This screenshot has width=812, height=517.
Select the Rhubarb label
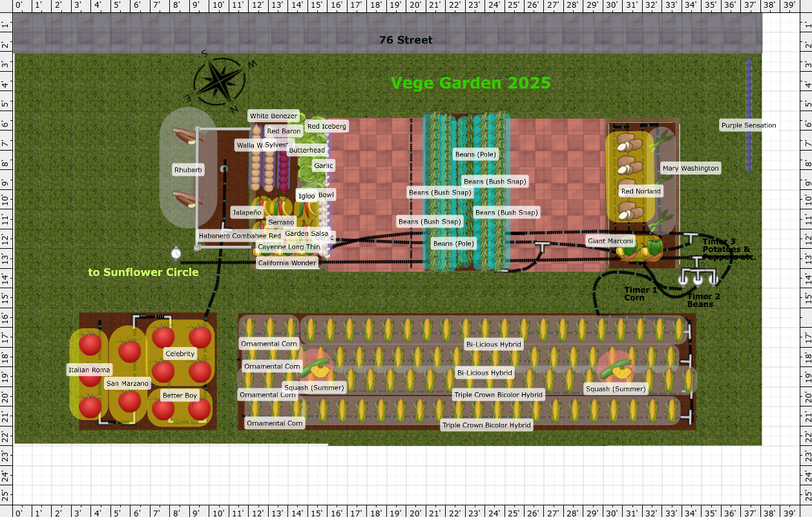tap(188, 170)
